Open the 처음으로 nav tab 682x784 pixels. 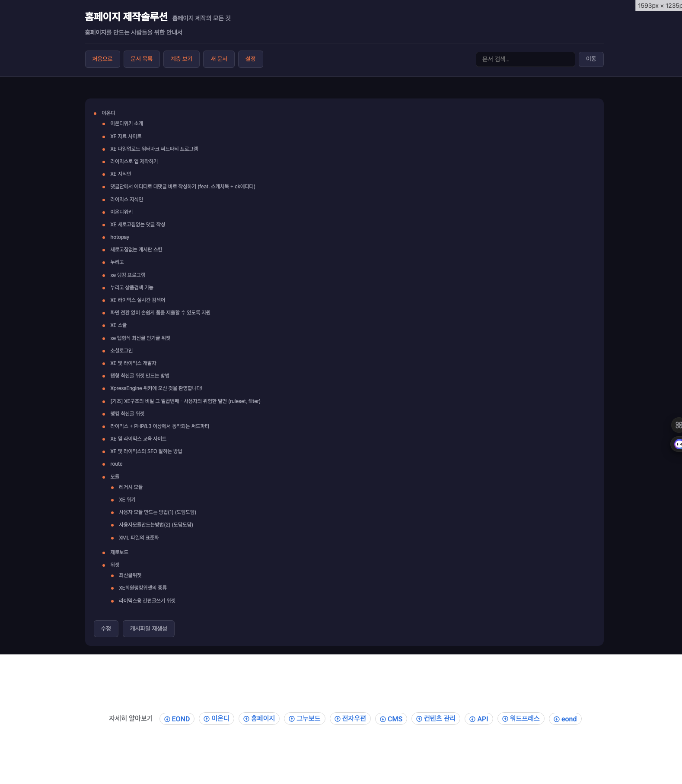coord(102,59)
